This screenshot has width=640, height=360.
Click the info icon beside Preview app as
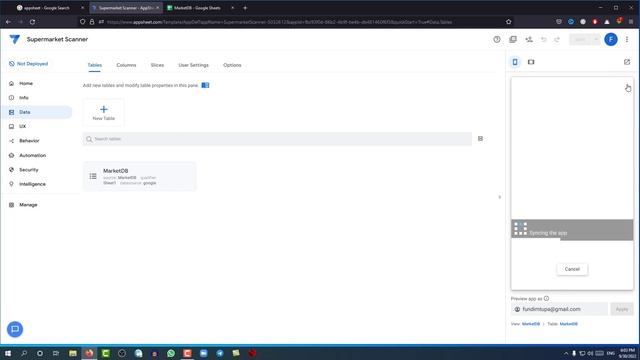click(546, 298)
